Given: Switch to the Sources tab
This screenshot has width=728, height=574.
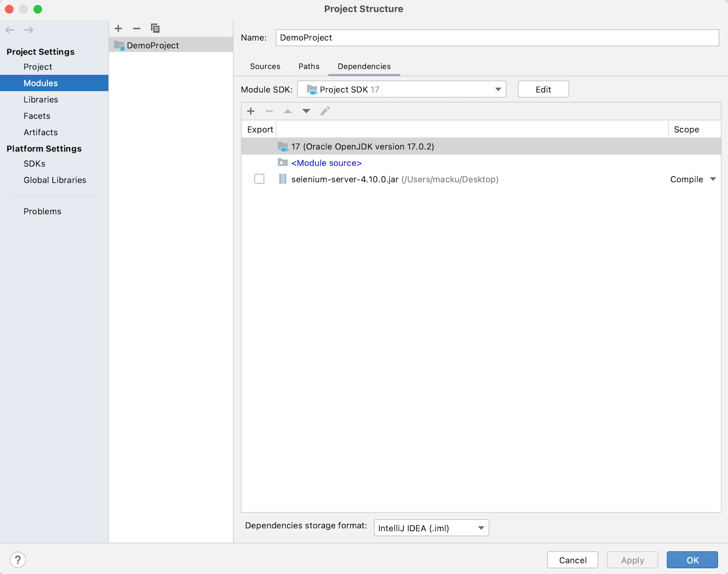Looking at the screenshot, I should (x=265, y=66).
